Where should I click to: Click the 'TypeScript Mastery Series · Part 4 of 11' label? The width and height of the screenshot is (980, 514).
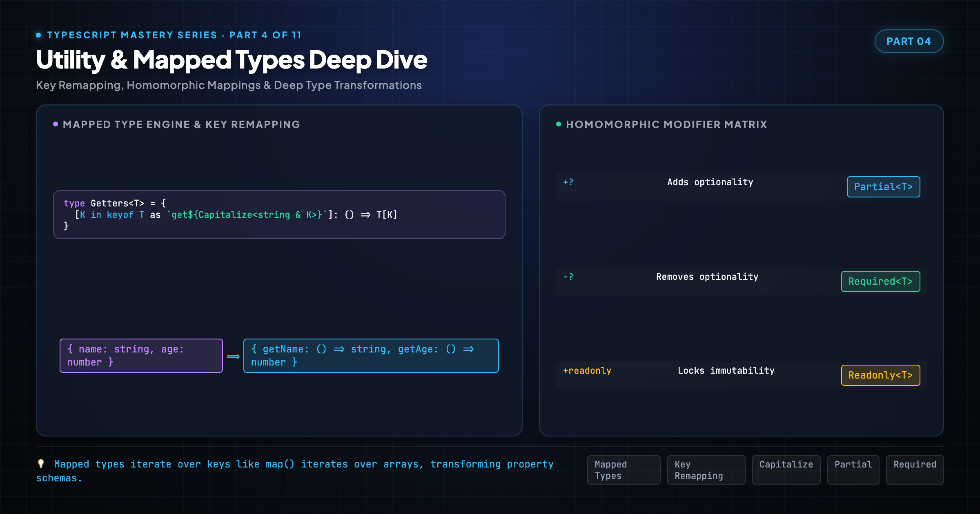pos(174,35)
